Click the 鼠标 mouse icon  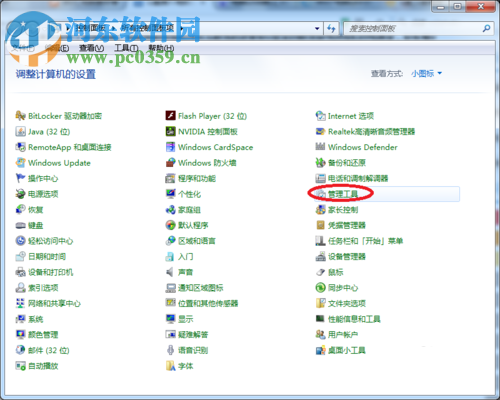coord(320,272)
